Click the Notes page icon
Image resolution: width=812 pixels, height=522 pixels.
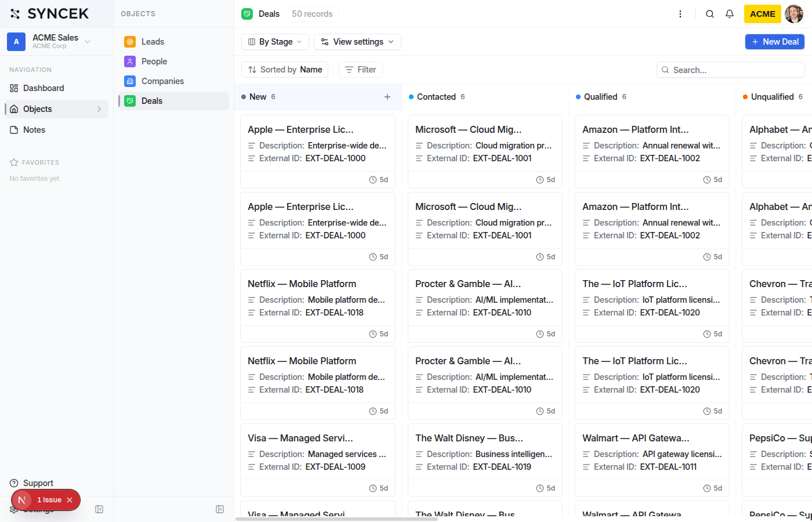[14, 130]
